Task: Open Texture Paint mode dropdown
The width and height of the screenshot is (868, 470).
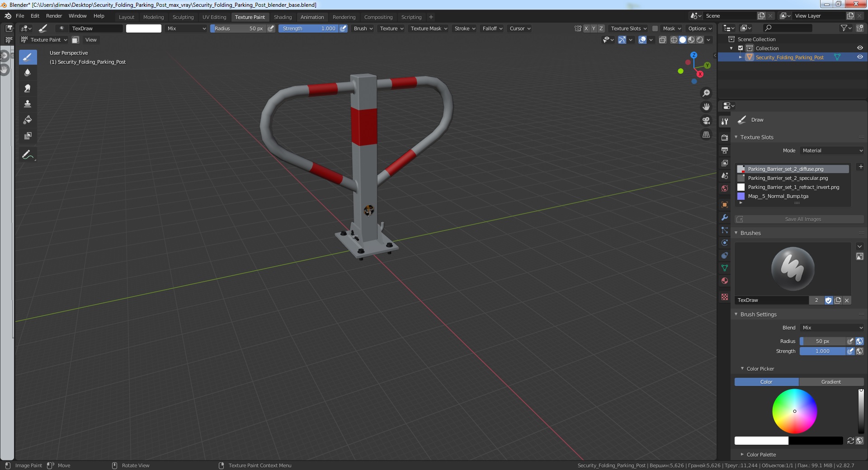Action: point(44,40)
